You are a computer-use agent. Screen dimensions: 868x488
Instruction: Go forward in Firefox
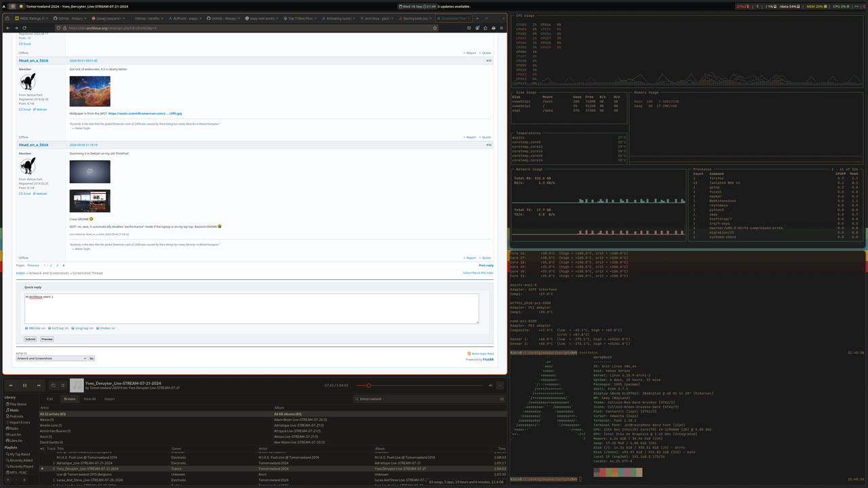[x=16, y=28]
